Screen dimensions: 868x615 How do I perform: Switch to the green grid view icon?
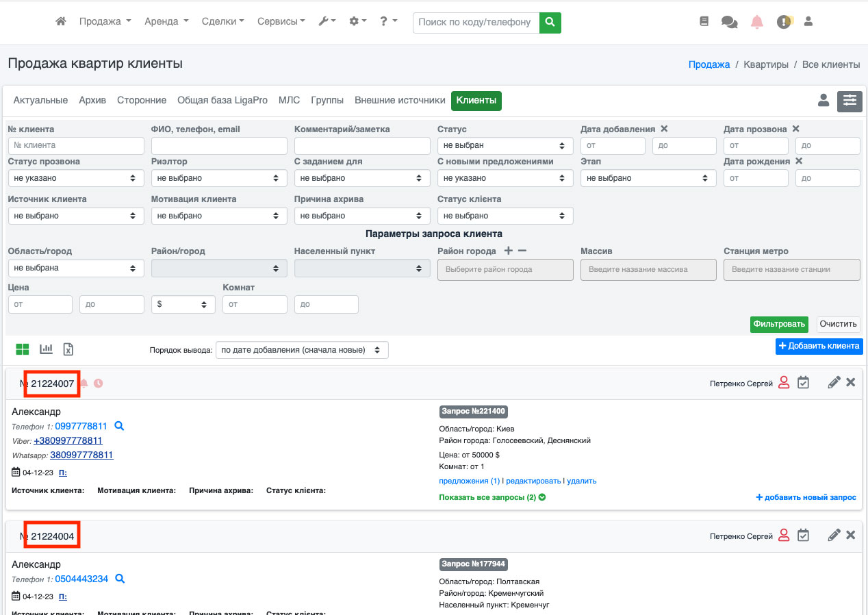pos(23,349)
